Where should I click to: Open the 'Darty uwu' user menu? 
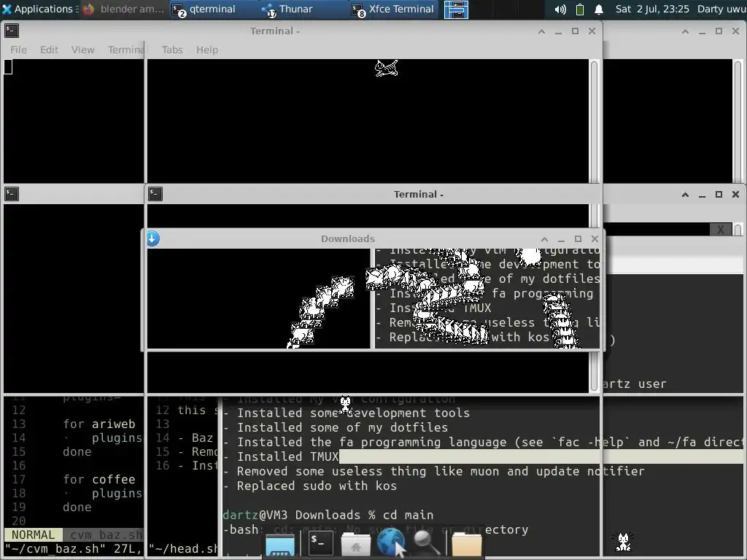[x=721, y=9]
